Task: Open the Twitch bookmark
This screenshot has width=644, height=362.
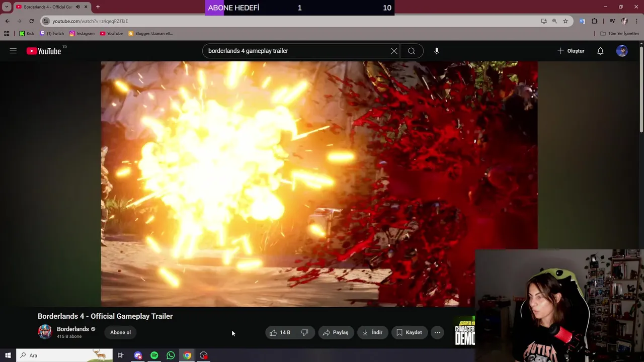Action: pos(52,34)
